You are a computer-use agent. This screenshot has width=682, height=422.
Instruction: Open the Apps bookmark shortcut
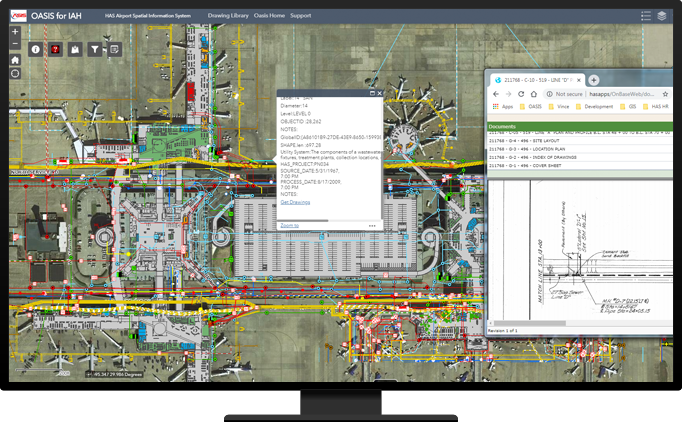503,107
